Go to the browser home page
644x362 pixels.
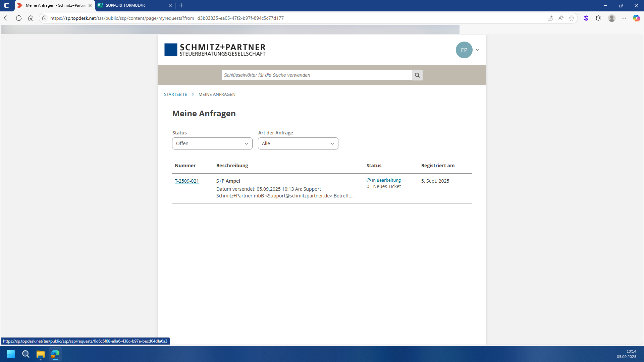(x=31, y=18)
